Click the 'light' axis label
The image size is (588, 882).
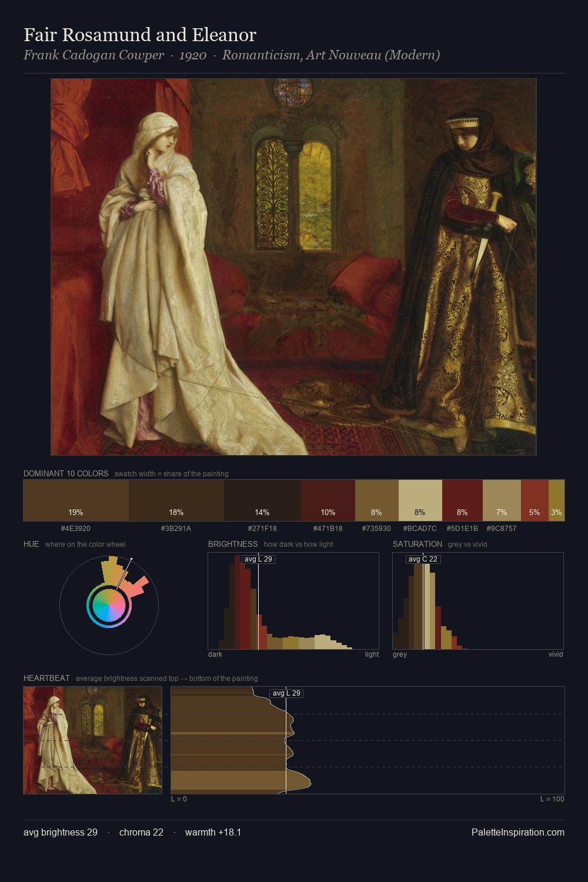372,654
